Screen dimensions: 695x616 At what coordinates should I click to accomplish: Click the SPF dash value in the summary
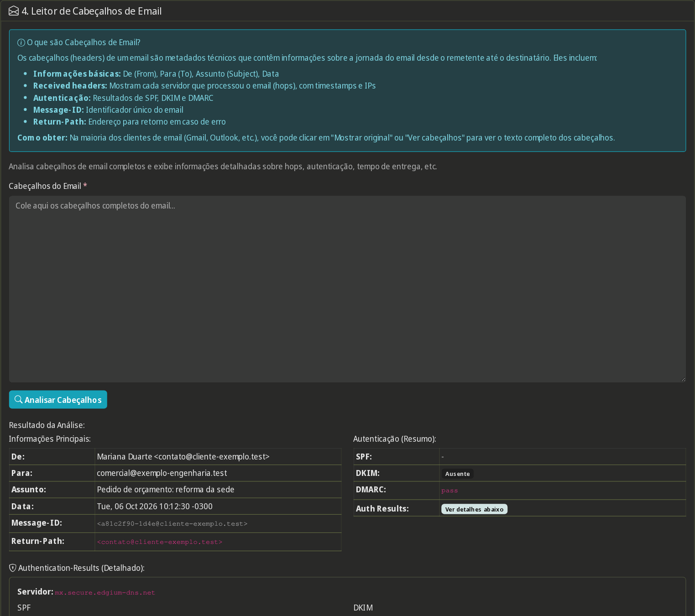443,457
